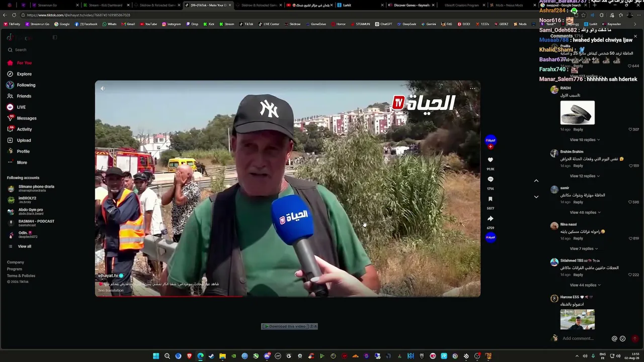Post comment with red send button
The width and height of the screenshot is (644, 362).
click(x=635, y=339)
